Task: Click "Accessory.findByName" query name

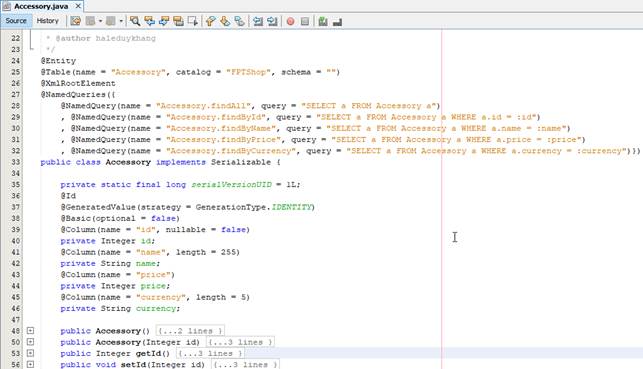Action: (221, 128)
